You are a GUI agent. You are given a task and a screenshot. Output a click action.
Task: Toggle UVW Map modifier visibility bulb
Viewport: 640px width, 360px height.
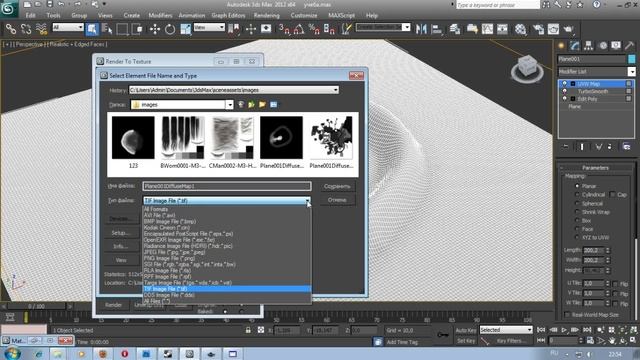click(565, 84)
